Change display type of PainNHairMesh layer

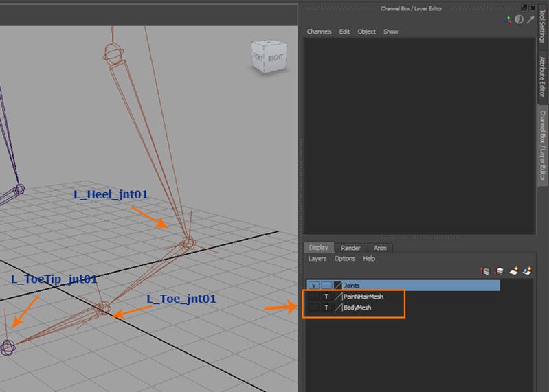[326, 297]
